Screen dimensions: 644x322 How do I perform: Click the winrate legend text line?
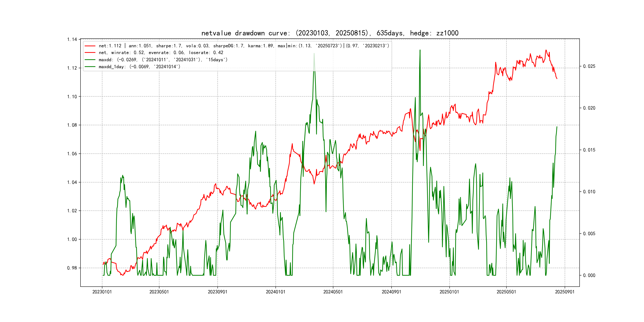click(x=161, y=53)
